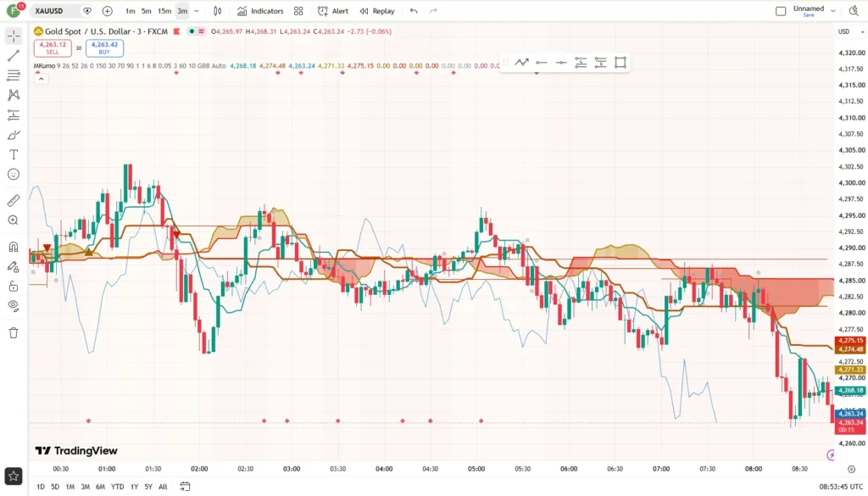The image size is (868, 496).
Task: Open favorites star toolbar button
Action: 14,476
